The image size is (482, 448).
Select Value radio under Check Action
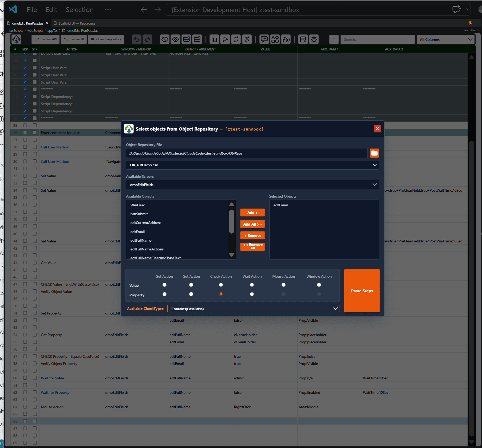coord(221,285)
